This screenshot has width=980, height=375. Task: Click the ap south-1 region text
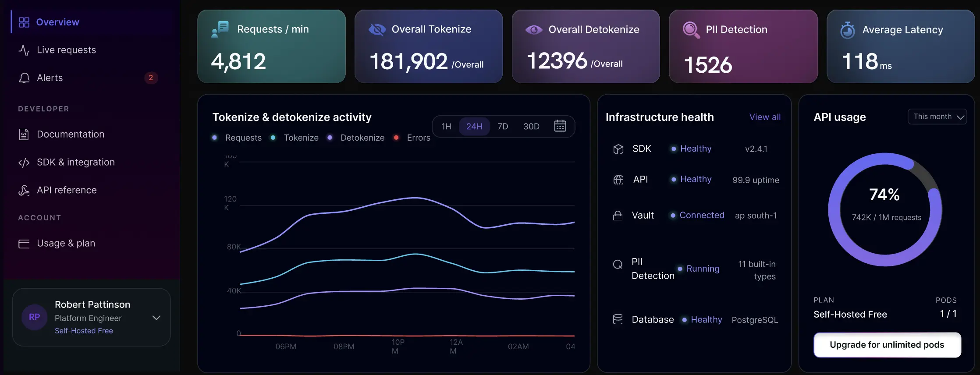[756, 216]
